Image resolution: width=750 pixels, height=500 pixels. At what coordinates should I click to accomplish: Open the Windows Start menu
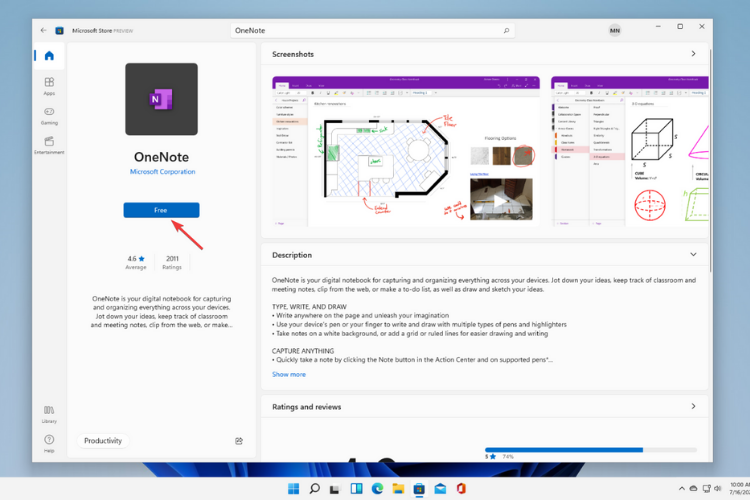[293, 489]
